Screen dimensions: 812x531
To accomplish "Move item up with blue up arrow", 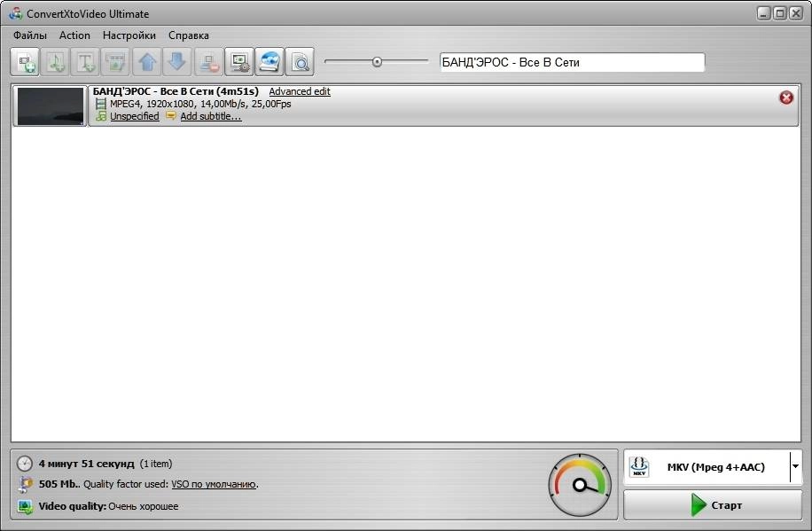I will (147, 62).
